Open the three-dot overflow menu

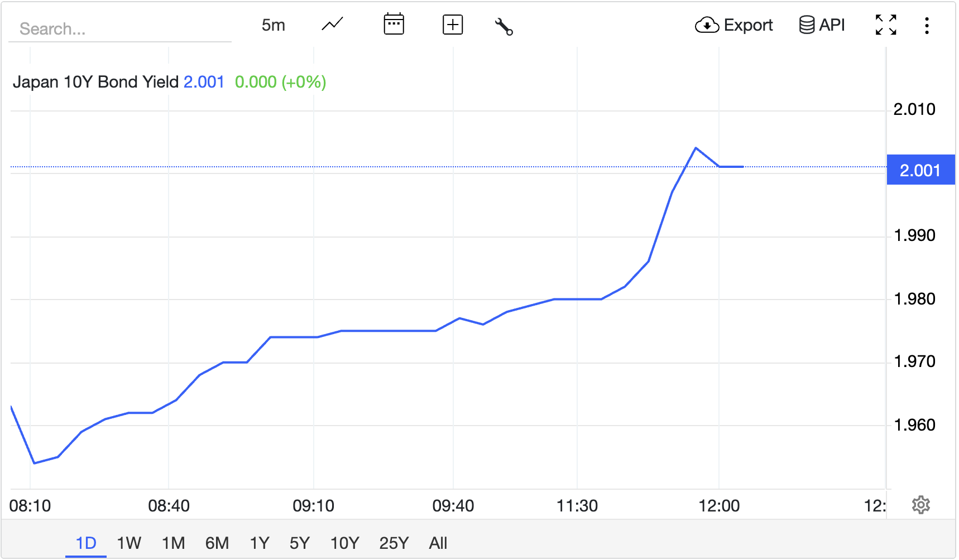tap(927, 25)
